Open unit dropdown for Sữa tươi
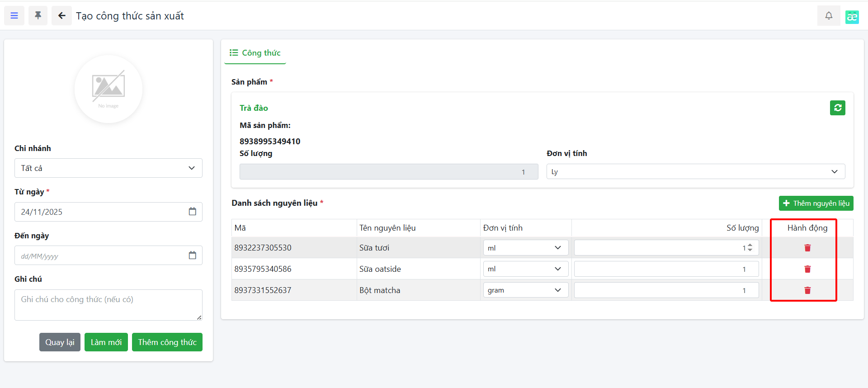Image resolution: width=868 pixels, height=388 pixels. tap(525, 248)
